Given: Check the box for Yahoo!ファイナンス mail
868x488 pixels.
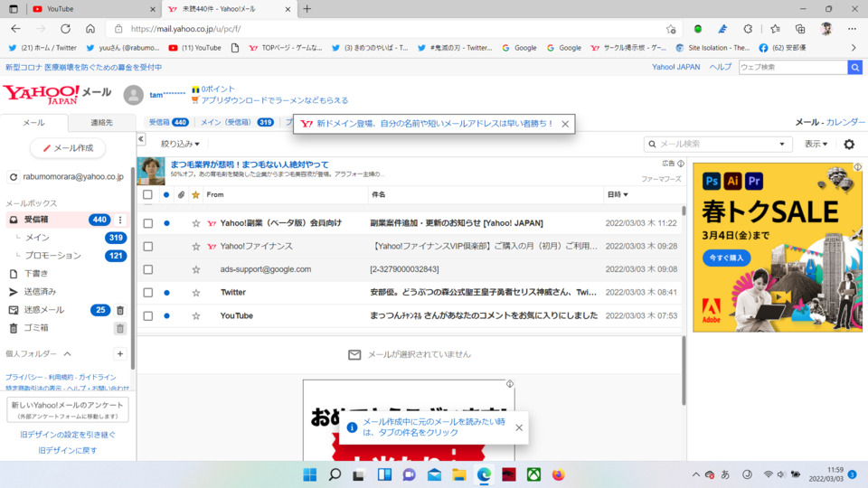Looking at the screenshot, I should pos(147,246).
